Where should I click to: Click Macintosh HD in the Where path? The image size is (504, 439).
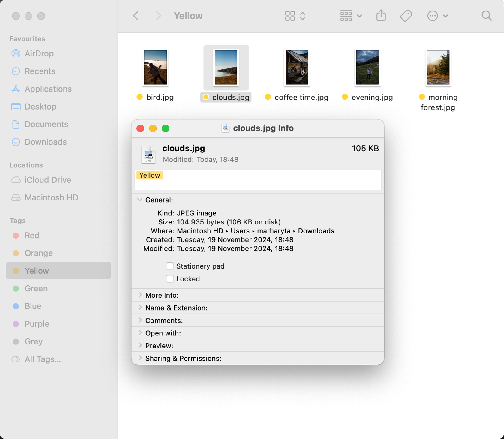click(x=200, y=231)
